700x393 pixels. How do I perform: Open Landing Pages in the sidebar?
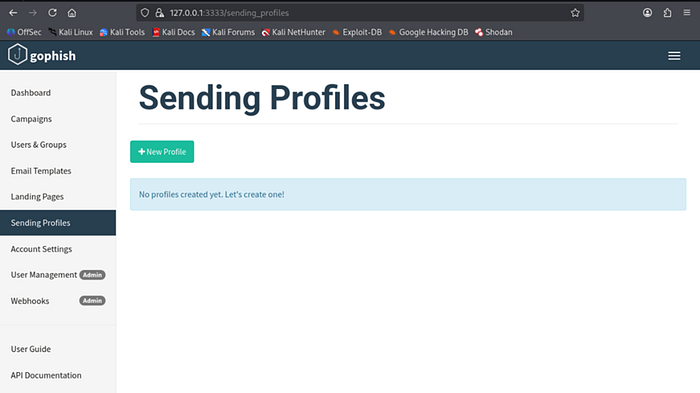coord(58,196)
